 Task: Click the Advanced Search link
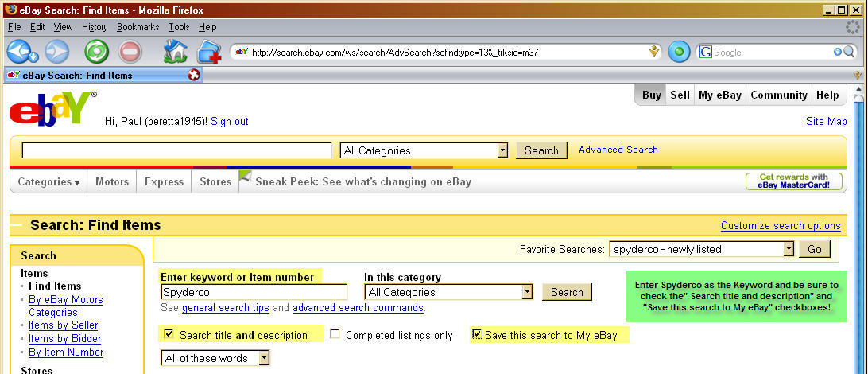(x=618, y=150)
